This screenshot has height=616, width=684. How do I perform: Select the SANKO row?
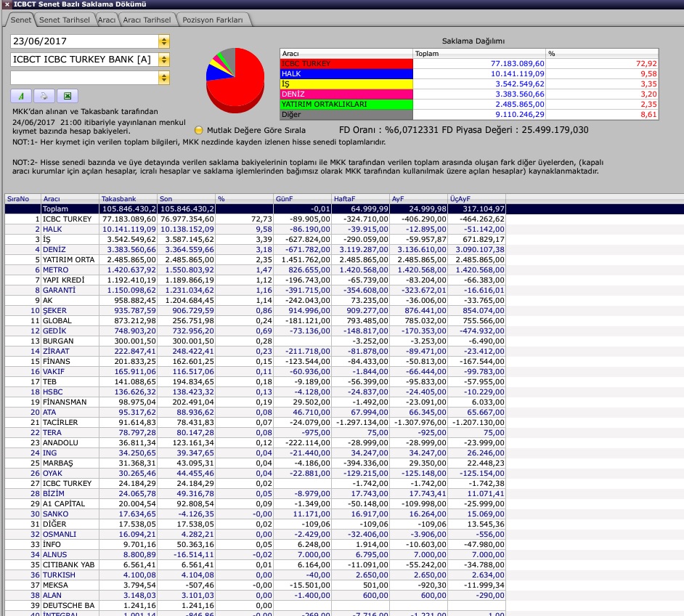[x=255, y=514]
